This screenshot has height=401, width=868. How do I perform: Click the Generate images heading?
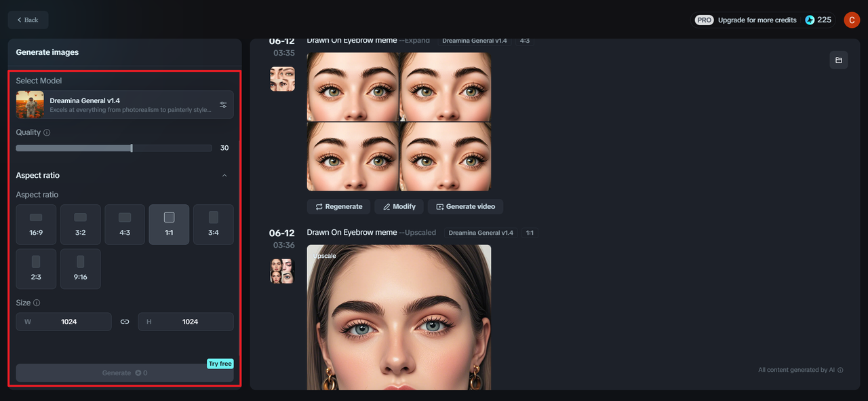coord(47,52)
